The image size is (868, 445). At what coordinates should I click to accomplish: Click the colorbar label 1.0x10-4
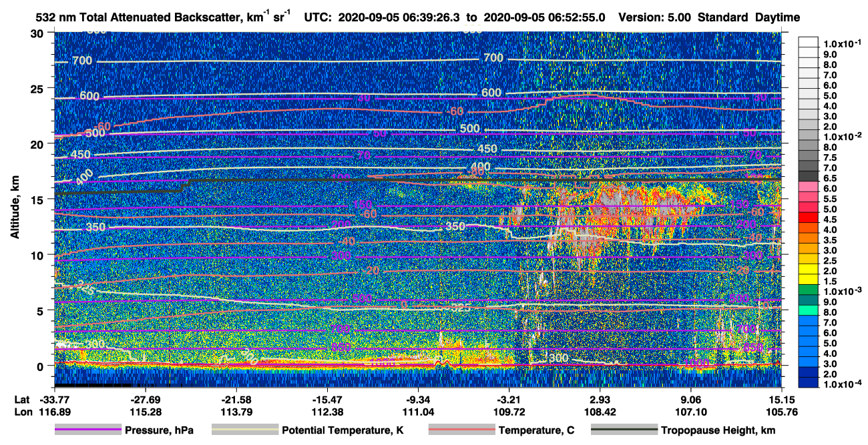click(842, 385)
